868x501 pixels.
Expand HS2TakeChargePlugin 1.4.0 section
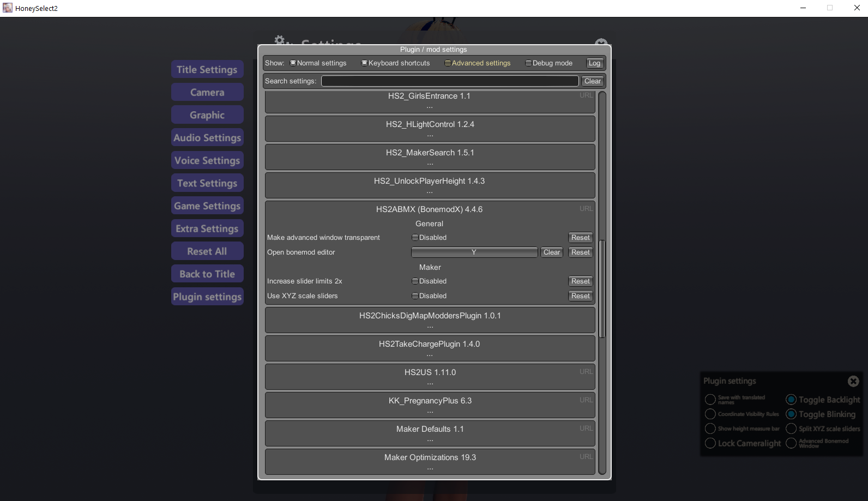click(x=430, y=348)
